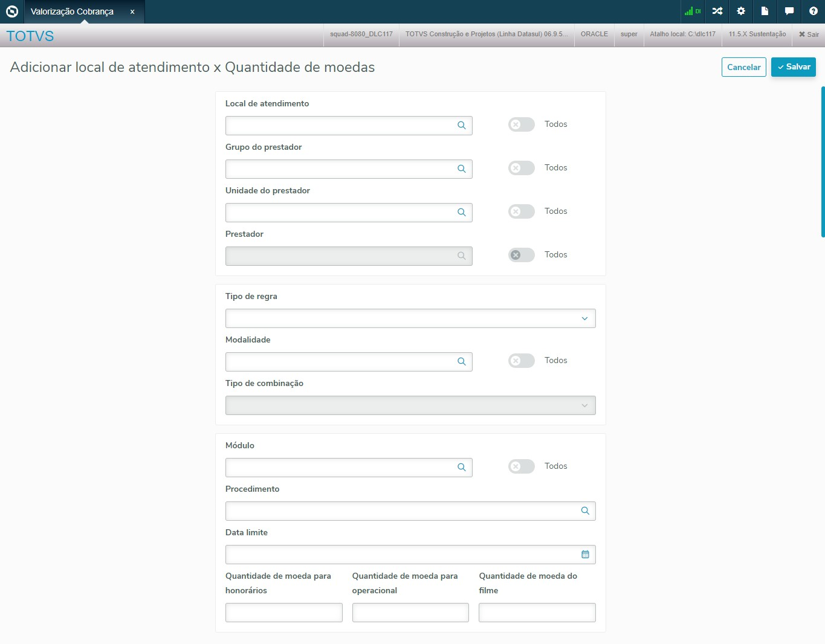The width and height of the screenshot is (825, 644).
Task: Enable the Todos toggle for Local de atendimento
Action: pyautogui.click(x=521, y=124)
